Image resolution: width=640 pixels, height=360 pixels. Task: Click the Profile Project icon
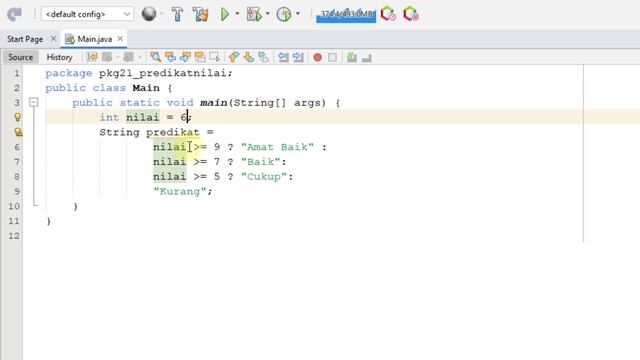tap(284, 14)
